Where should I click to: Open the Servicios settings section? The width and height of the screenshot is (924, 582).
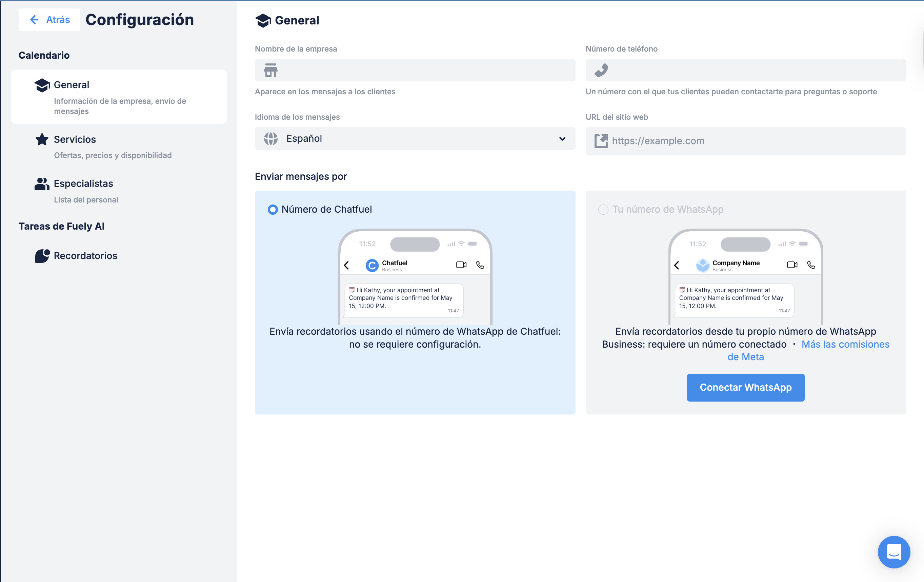pos(75,139)
